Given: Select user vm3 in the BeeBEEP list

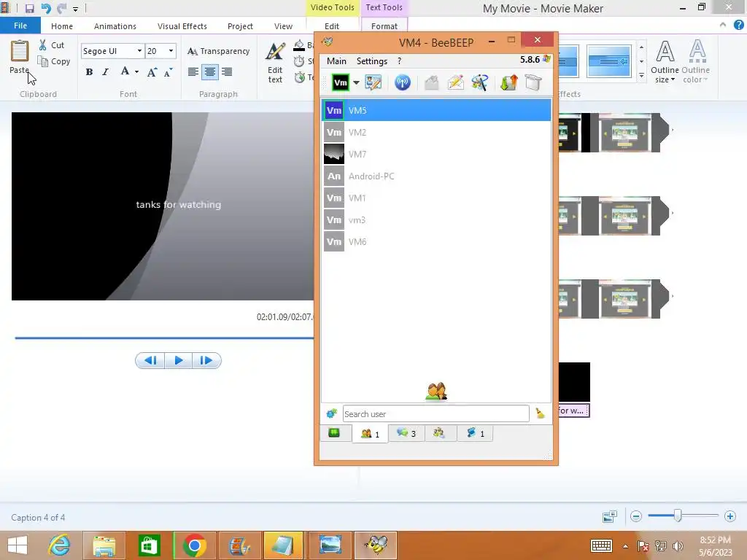Looking at the screenshot, I should [437, 220].
